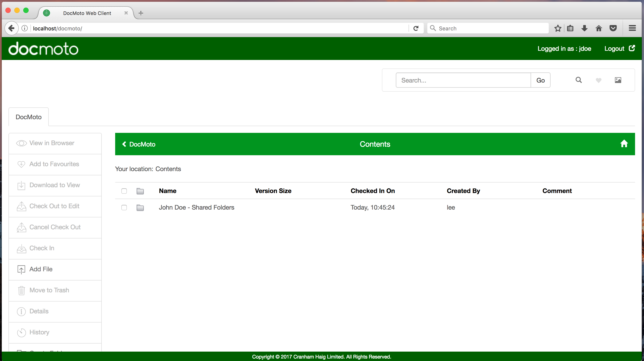Click the Move to Trash bin icon

21,291
